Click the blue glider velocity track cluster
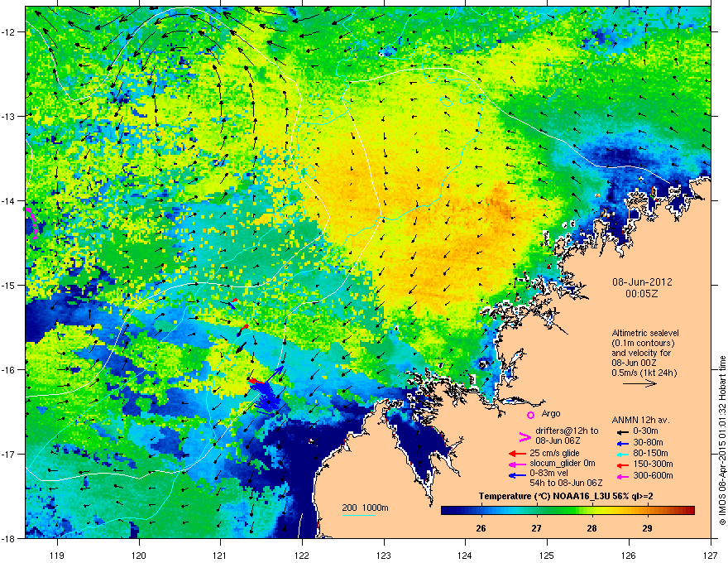This screenshot has height=563, width=728. click(266, 395)
